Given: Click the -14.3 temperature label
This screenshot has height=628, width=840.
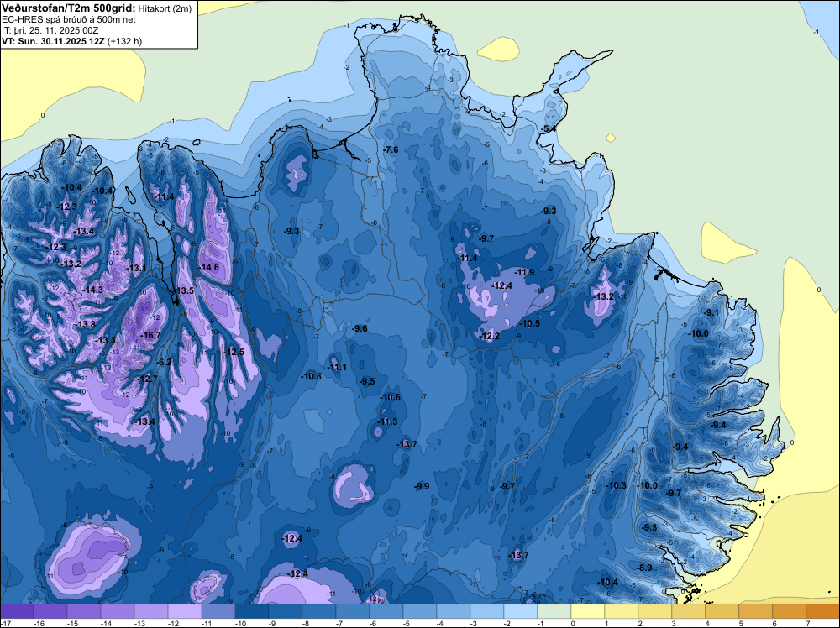Looking at the screenshot, I should click(92, 290).
